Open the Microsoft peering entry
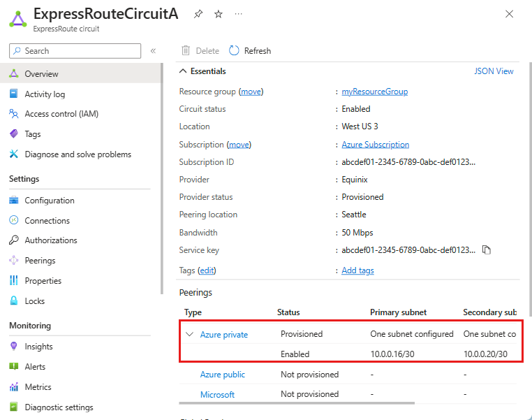532x420 pixels. click(217, 395)
